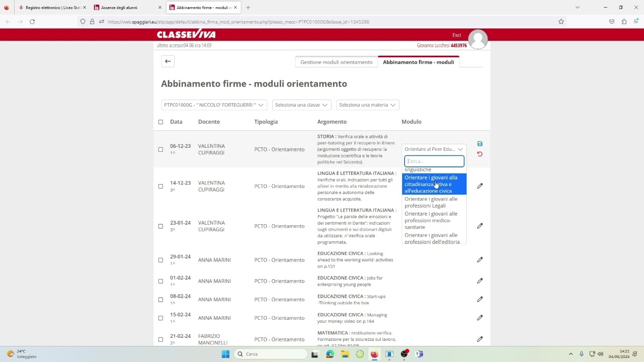Check the row dated 29-01-24
The width and height of the screenshot is (644, 362).
tap(160, 260)
